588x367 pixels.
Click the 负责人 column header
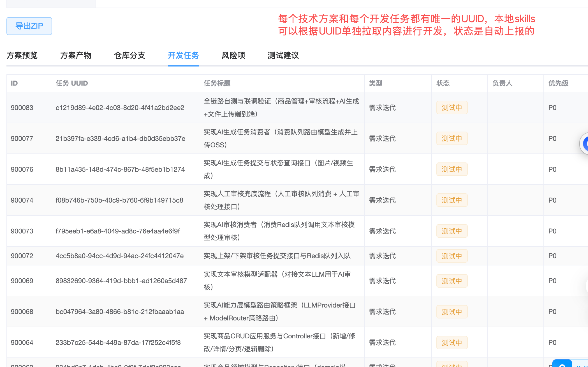click(x=503, y=83)
